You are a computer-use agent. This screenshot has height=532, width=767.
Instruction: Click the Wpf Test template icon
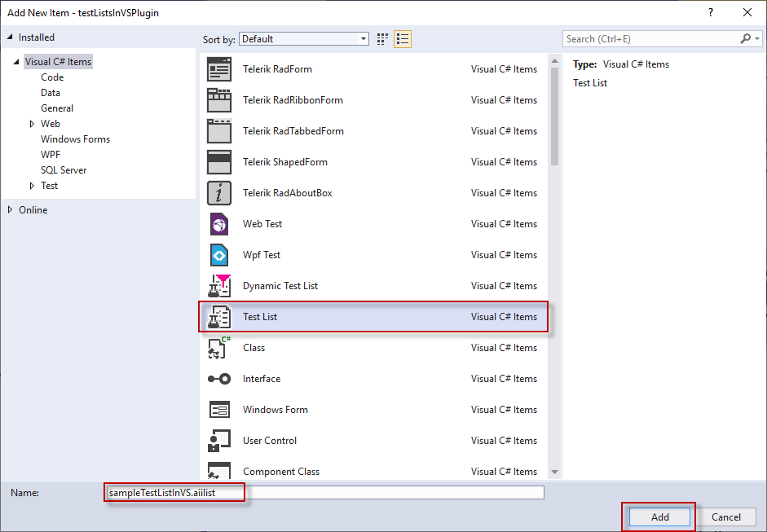click(x=219, y=255)
